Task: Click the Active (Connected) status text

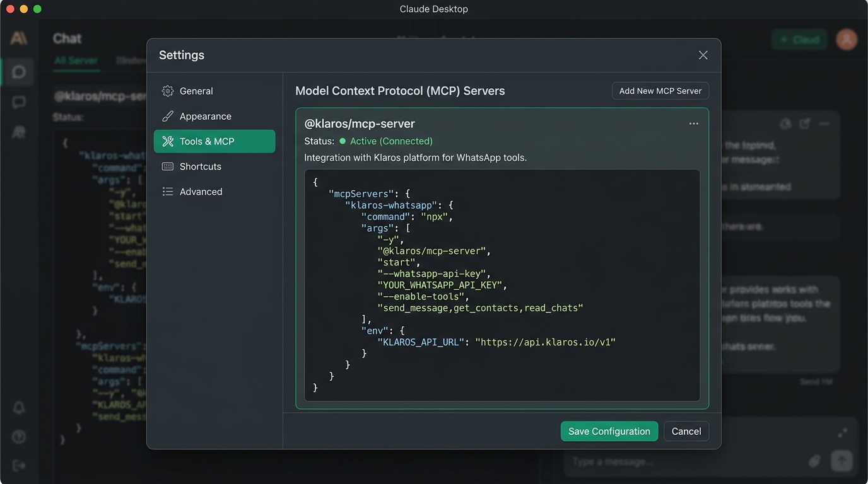Action: click(x=391, y=141)
